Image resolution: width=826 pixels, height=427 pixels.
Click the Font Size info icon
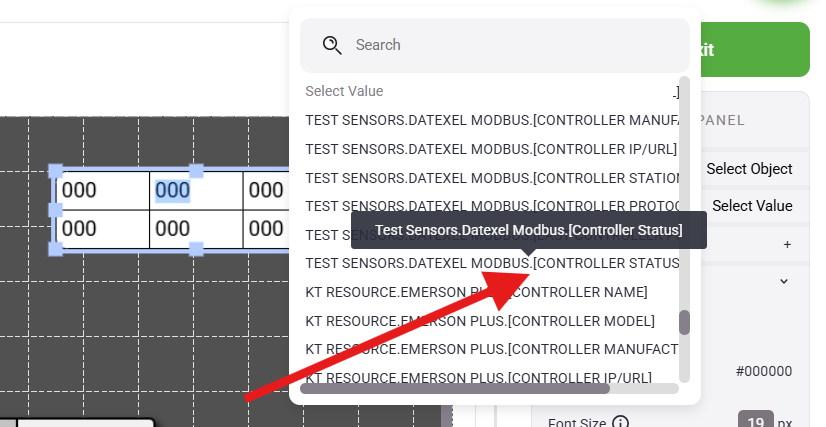[620, 423]
